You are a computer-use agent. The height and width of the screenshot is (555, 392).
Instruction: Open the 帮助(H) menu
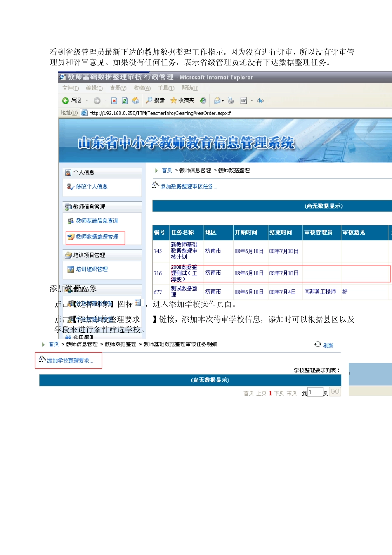(190, 88)
